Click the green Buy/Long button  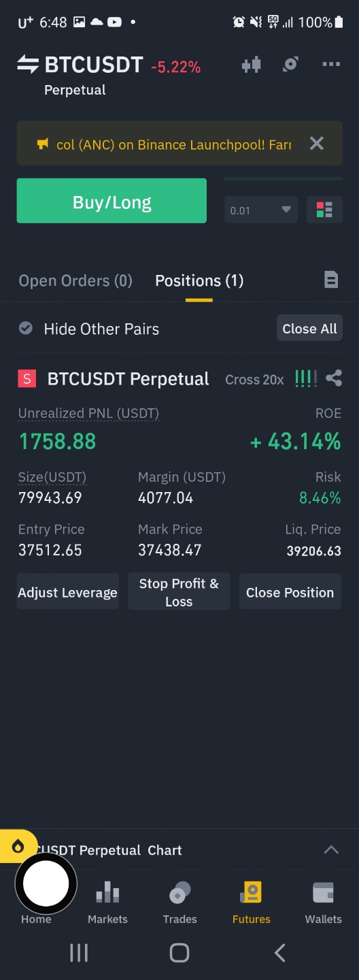[112, 201]
